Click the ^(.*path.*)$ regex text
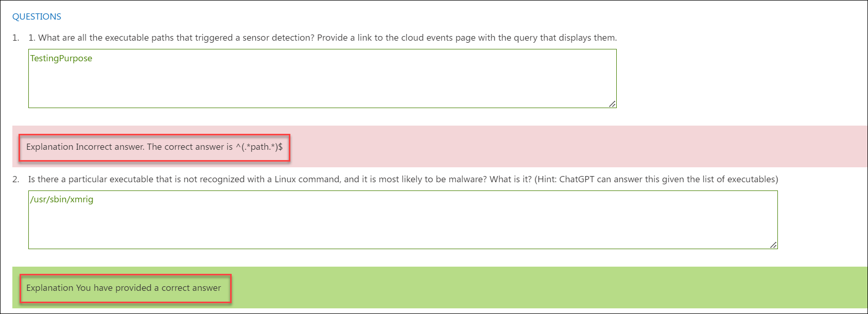 [259, 147]
